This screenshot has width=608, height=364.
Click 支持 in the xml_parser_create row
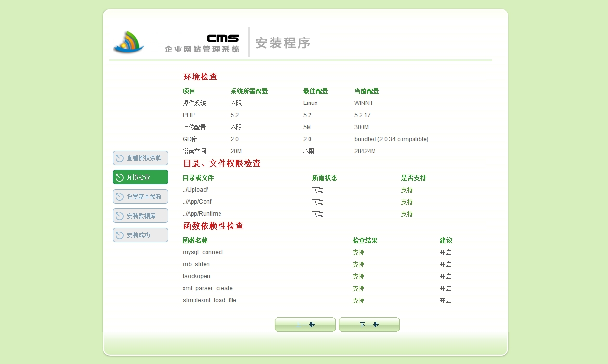359,288
